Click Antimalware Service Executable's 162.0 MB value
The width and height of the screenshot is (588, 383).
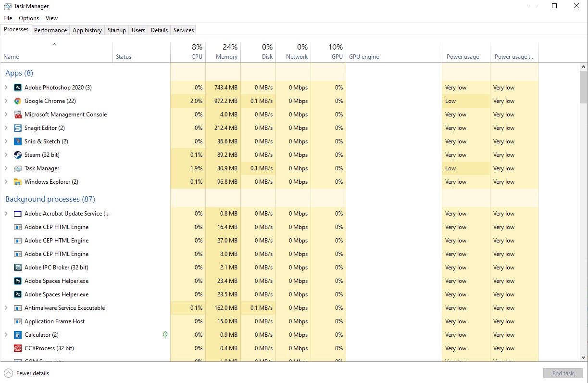(226, 308)
